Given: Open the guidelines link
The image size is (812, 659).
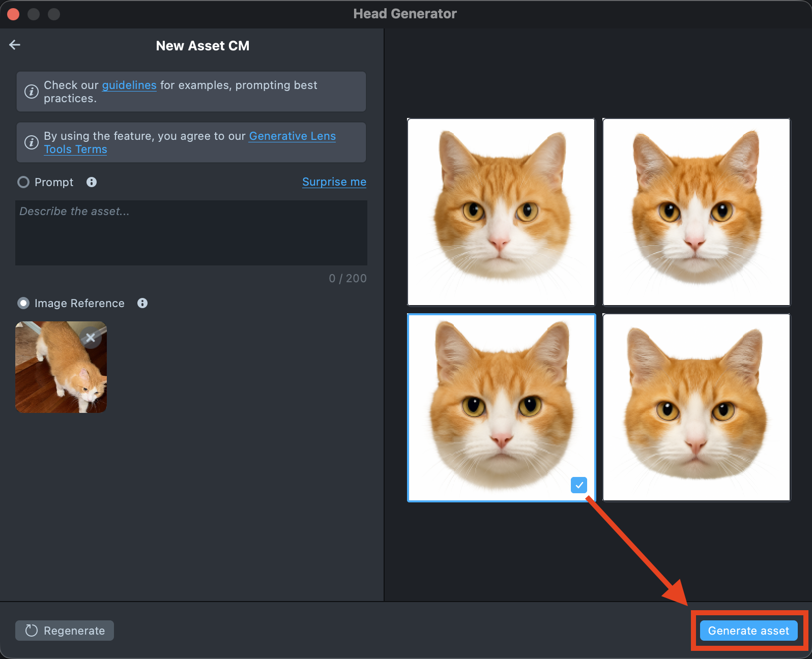Looking at the screenshot, I should point(129,85).
